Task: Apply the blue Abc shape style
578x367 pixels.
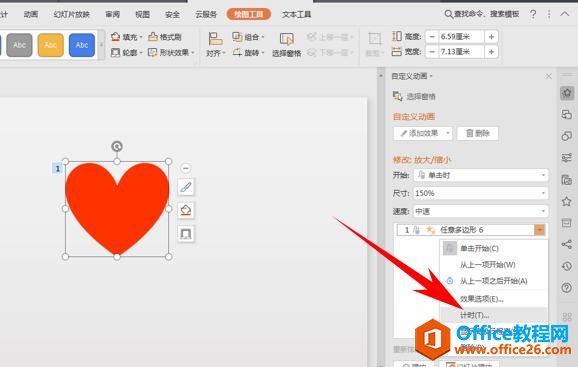Action: [82, 45]
